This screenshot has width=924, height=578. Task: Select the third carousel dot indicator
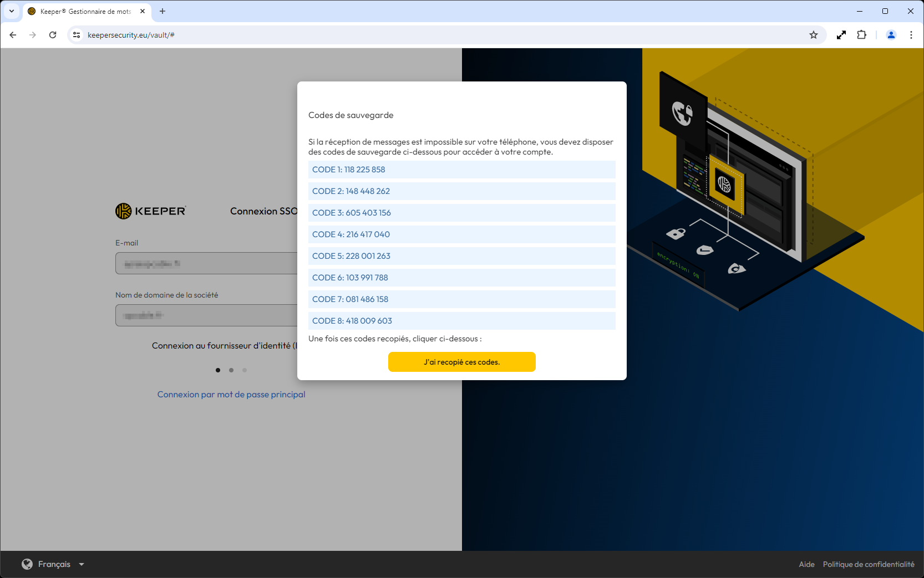(x=245, y=370)
